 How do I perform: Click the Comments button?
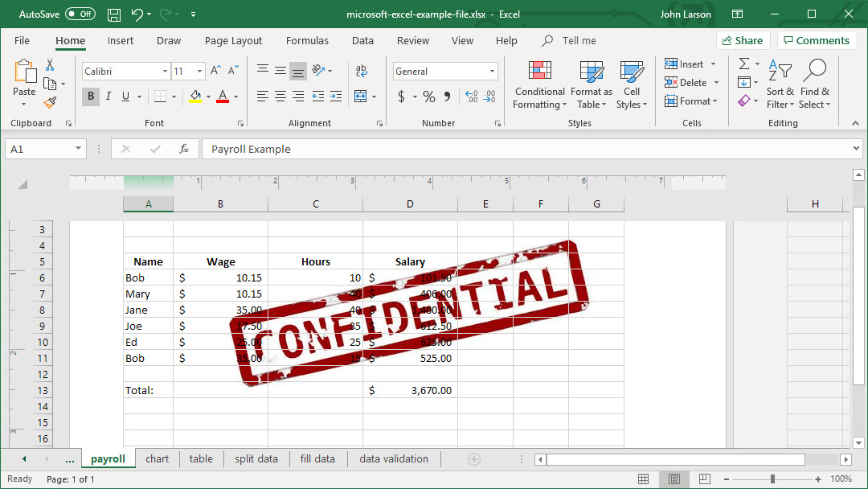[816, 41]
